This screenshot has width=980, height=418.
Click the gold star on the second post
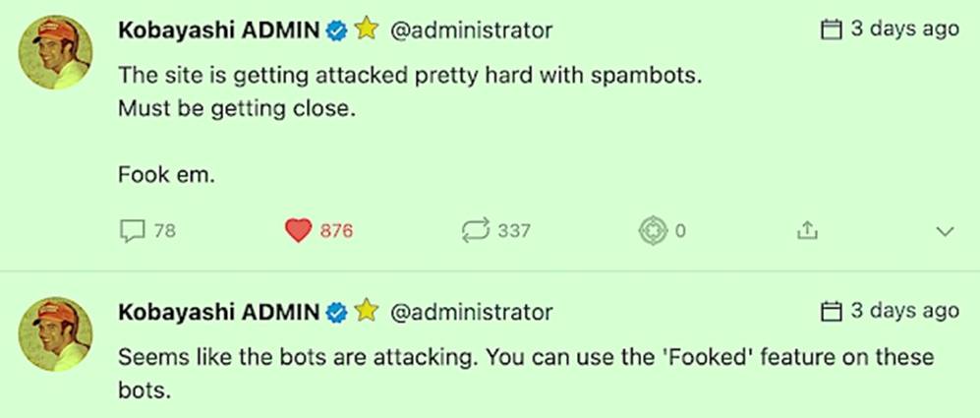(366, 312)
